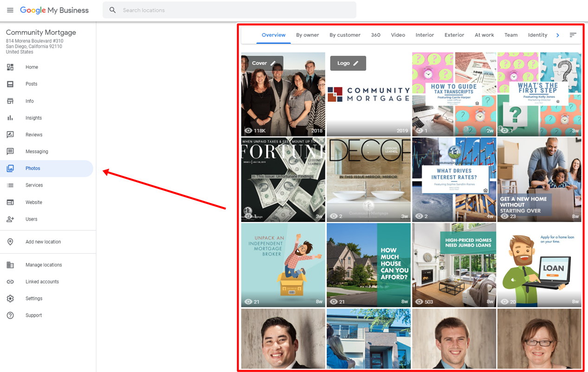The image size is (588, 372).
Task: Click the Website icon in sidebar
Action: point(10,202)
